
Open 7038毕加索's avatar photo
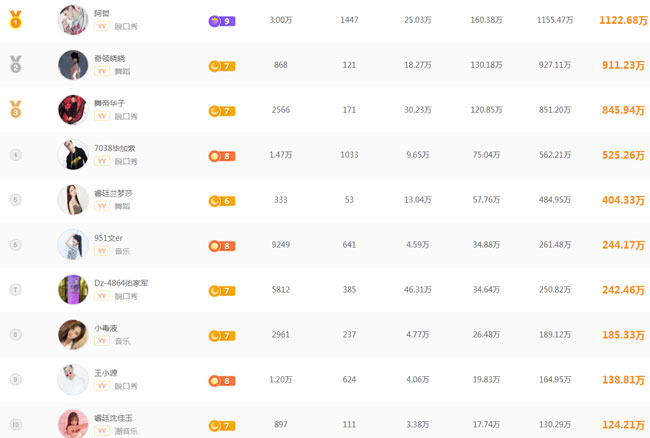click(x=73, y=155)
